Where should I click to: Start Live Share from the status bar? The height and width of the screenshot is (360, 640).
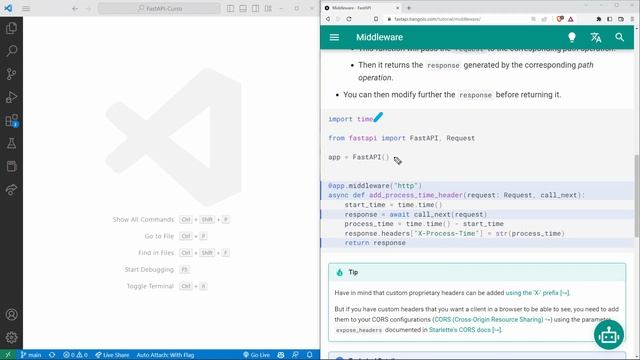click(x=112, y=355)
